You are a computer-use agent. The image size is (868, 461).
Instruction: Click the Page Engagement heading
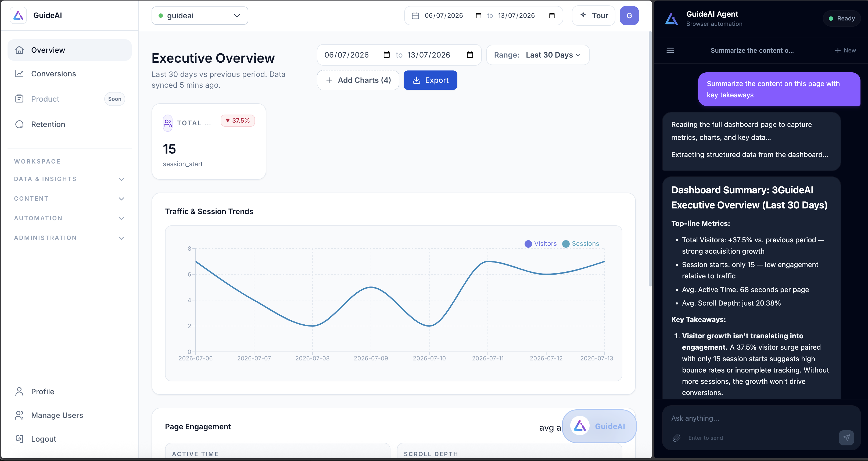[198, 427]
